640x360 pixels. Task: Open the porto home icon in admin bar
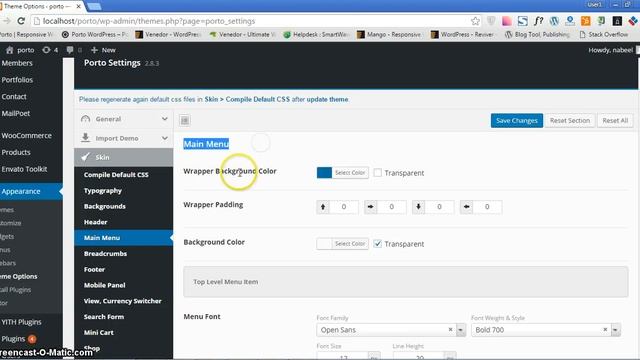(x=9, y=50)
